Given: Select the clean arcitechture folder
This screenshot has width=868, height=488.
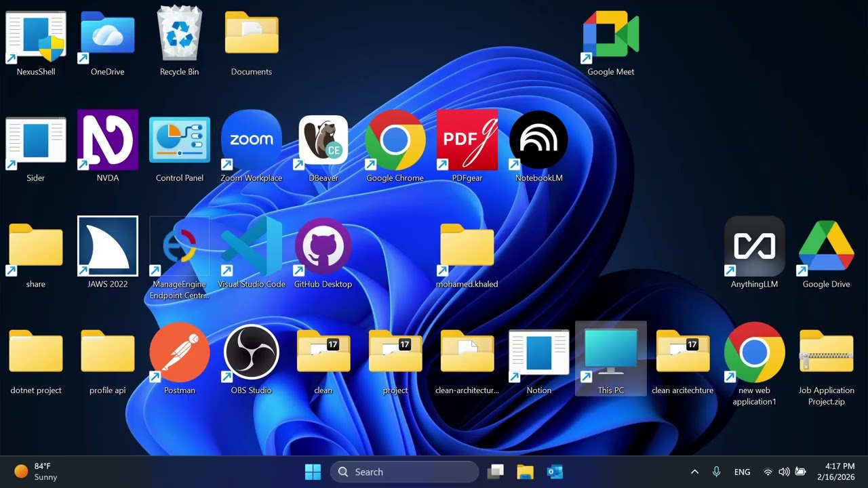Looking at the screenshot, I should coord(683,361).
